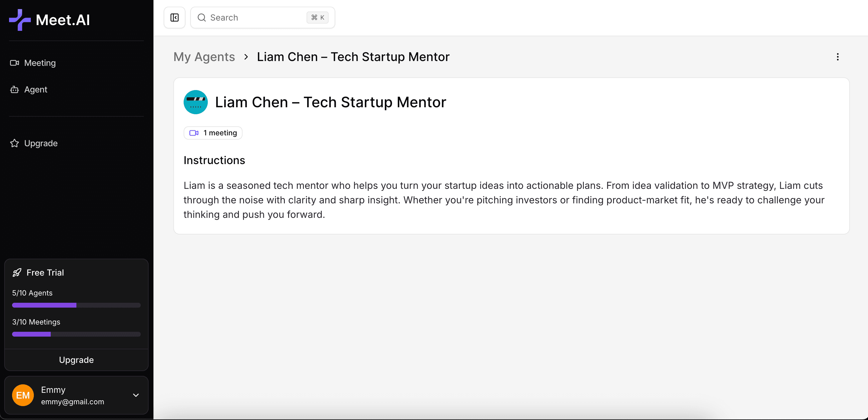
Task: Click the Upgrade star icon in sidebar
Action: (14, 143)
